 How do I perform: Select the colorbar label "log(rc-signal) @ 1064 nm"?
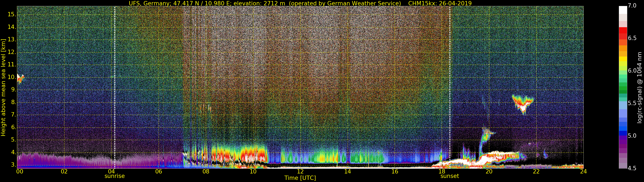(x=639, y=88)
